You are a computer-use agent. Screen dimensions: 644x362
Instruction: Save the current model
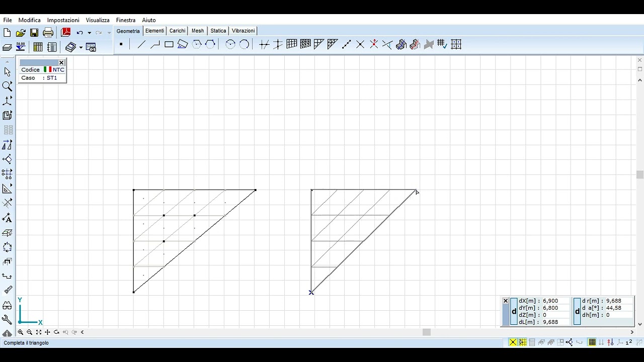click(34, 33)
